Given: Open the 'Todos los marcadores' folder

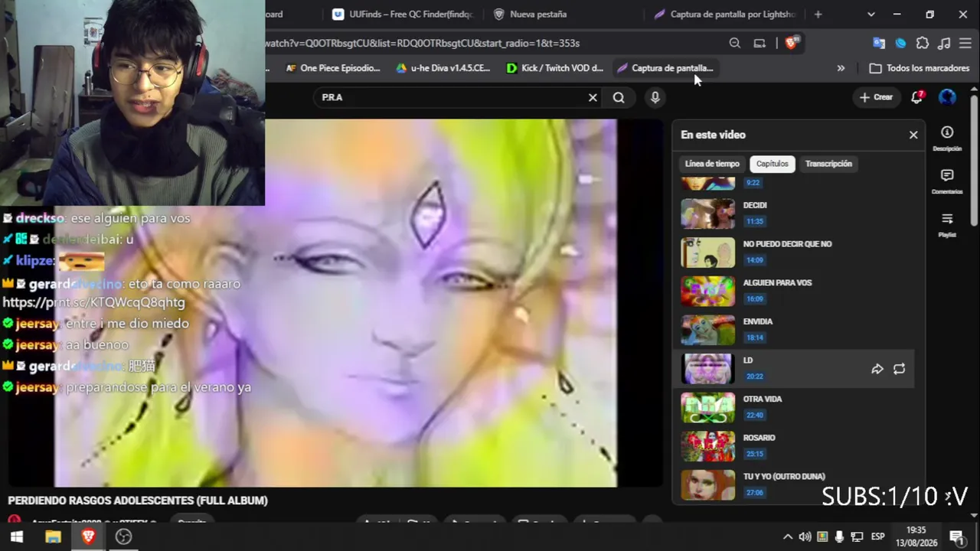Looking at the screenshot, I should click(x=920, y=68).
